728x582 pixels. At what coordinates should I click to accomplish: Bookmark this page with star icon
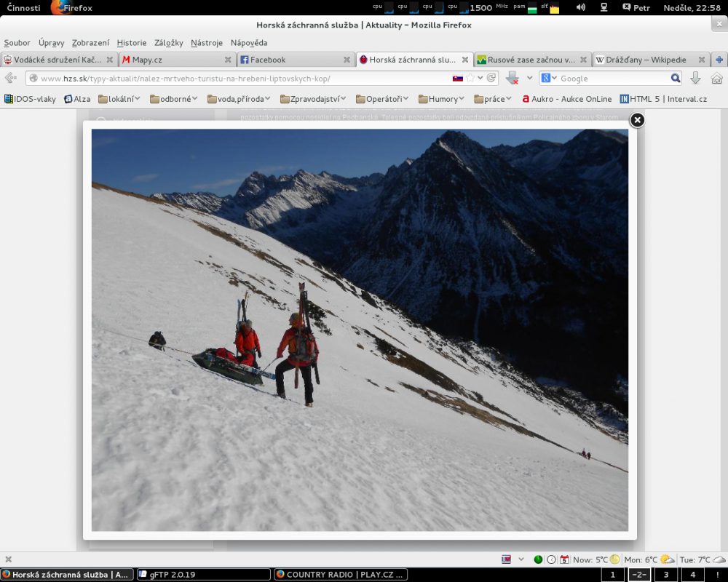pyautogui.click(x=470, y=79)
